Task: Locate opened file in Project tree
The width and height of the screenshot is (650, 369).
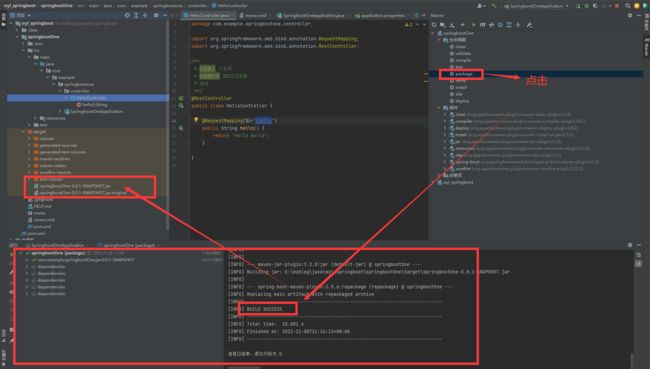Action: [127, 15]
